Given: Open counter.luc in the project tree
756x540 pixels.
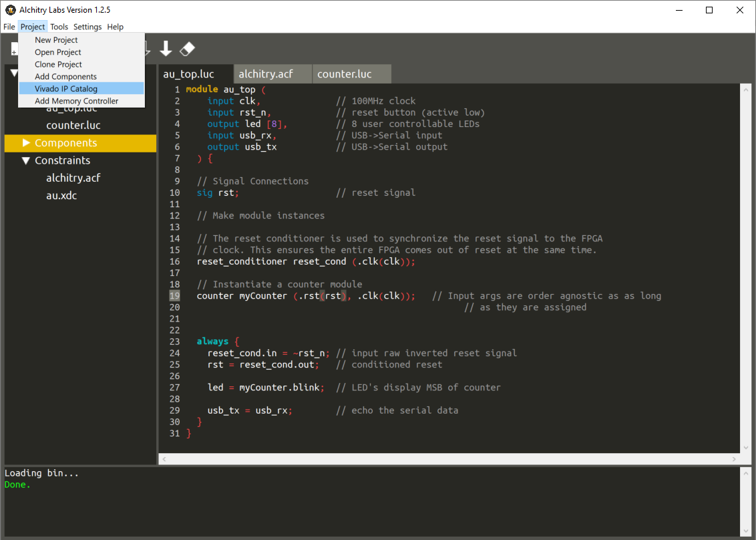Looking at the screenshot, I should (73, 125).
